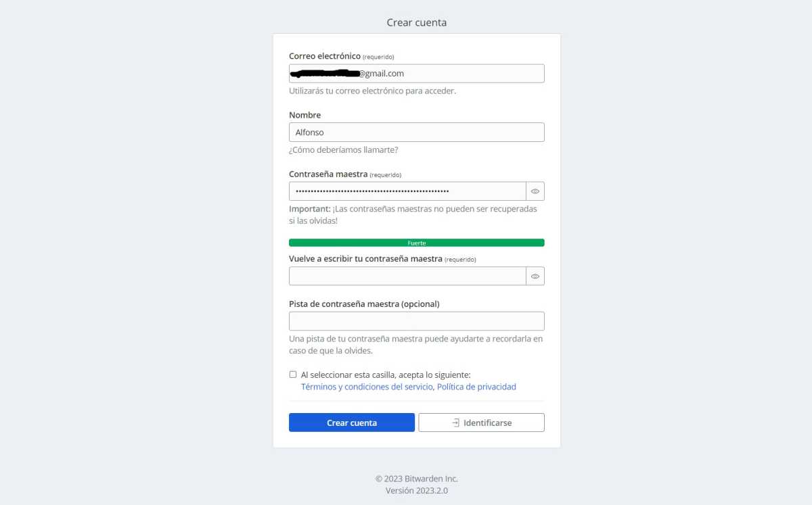Viewport: 812px width, 505px height.
Task: Click the Vuelve a escribir contraseña label
Action: tap(365, 259)
